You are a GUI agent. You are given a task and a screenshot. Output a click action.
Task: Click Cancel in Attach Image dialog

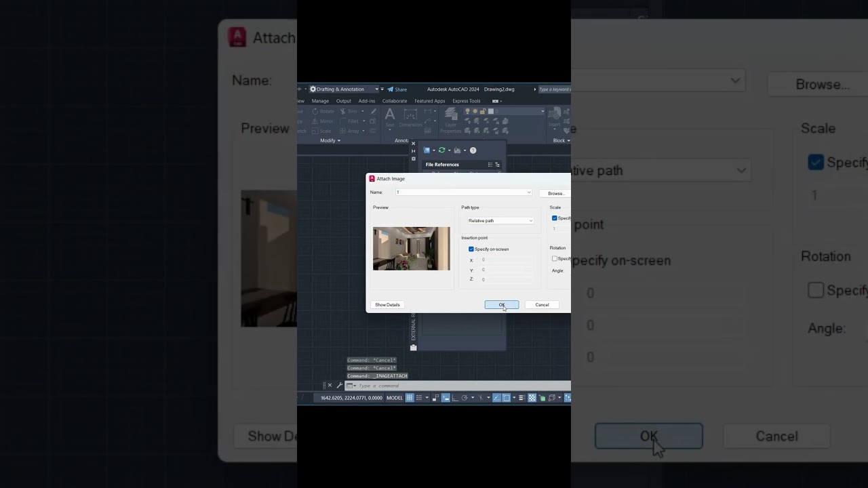[542, 305]
